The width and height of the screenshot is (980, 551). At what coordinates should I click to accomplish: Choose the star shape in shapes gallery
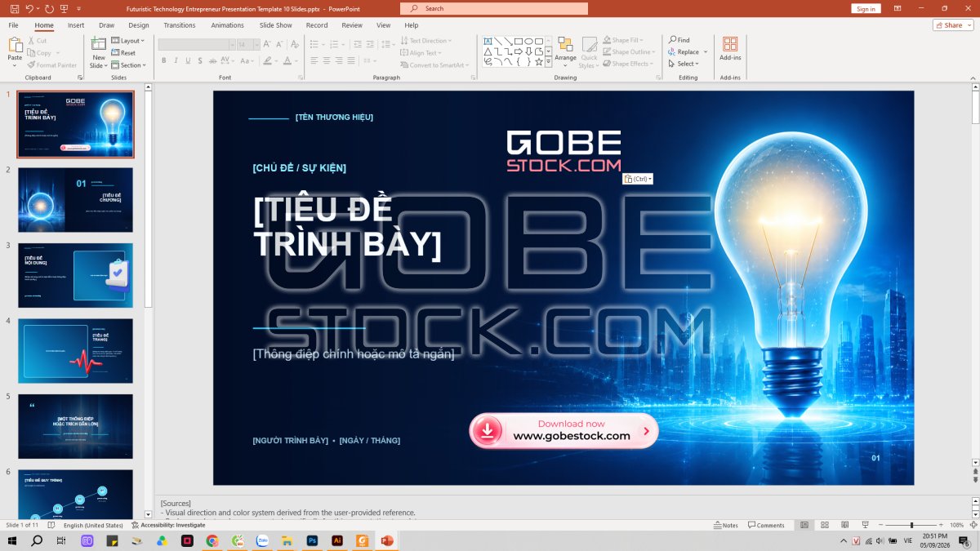(539, 61)
